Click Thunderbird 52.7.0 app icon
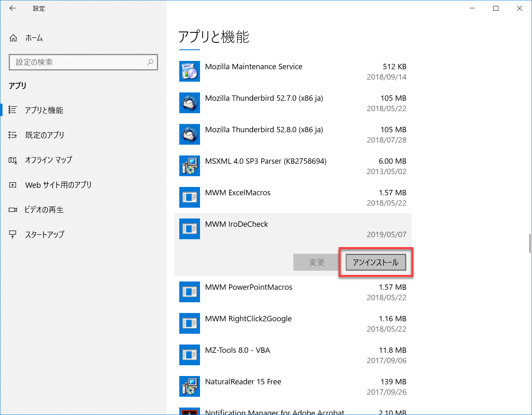The height and width of the screenshot is (415, 532). point(190,103)
